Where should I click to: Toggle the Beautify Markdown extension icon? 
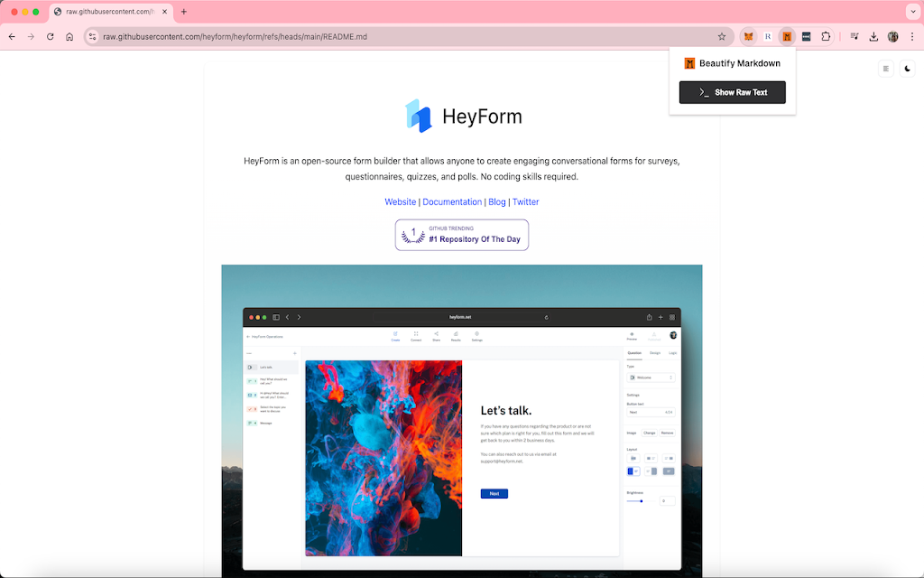(787, 36)
